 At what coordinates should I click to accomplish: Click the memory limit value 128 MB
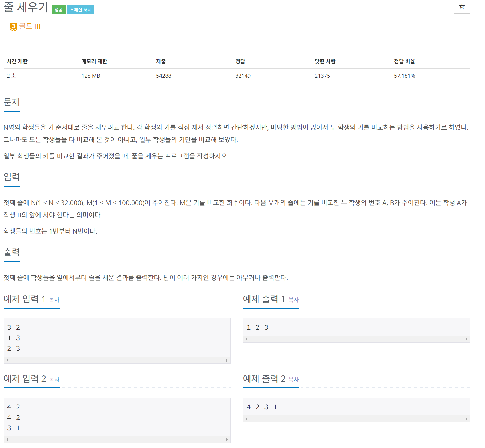point(91,76)
